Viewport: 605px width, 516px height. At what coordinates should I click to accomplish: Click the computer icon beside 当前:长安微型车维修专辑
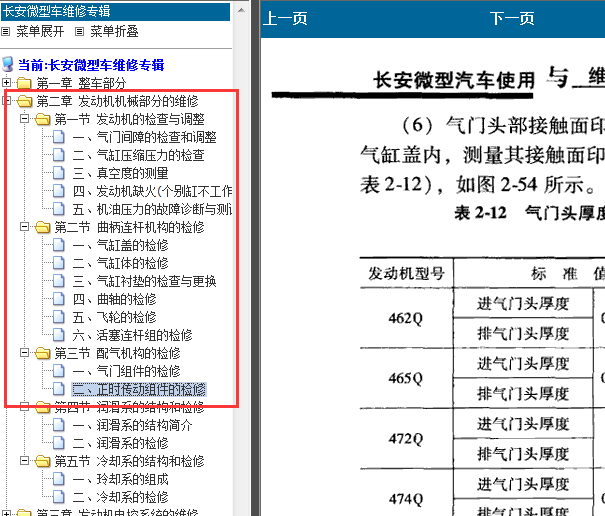[x=7, y=64]
